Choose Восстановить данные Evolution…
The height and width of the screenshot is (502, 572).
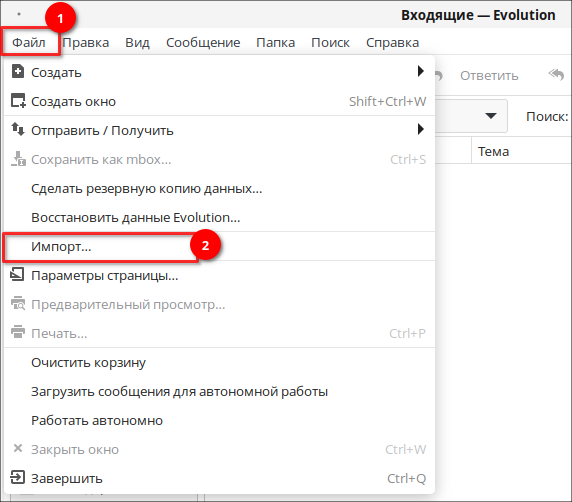tap(219, 217)
